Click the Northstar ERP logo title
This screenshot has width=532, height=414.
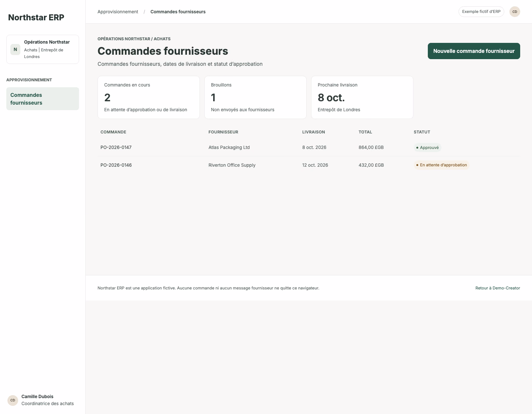(36, 17)
